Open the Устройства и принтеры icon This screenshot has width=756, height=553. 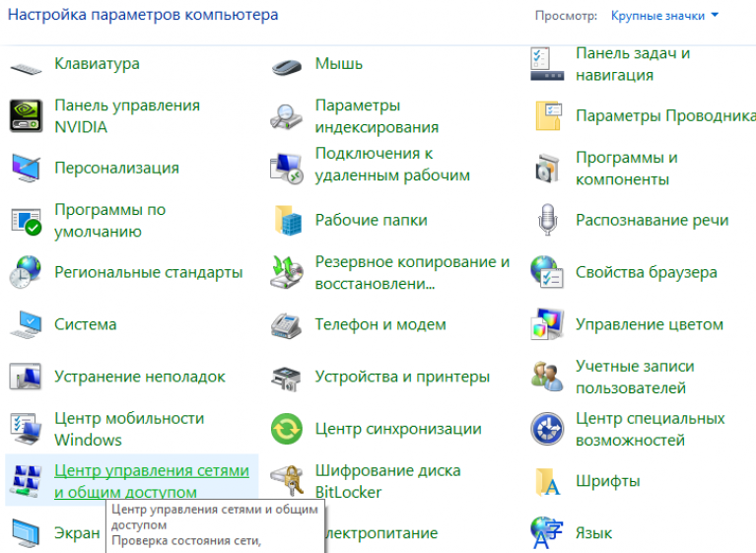click(286, 377)
